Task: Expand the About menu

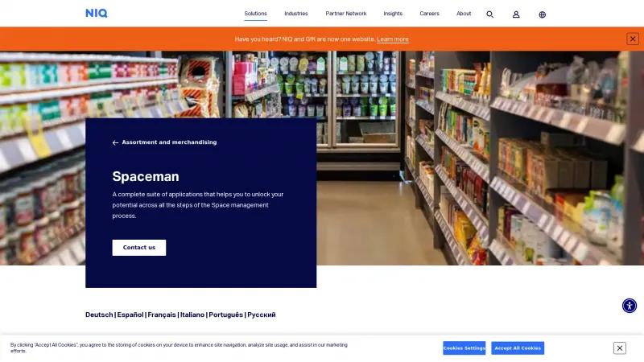Action: pos(464,14)
